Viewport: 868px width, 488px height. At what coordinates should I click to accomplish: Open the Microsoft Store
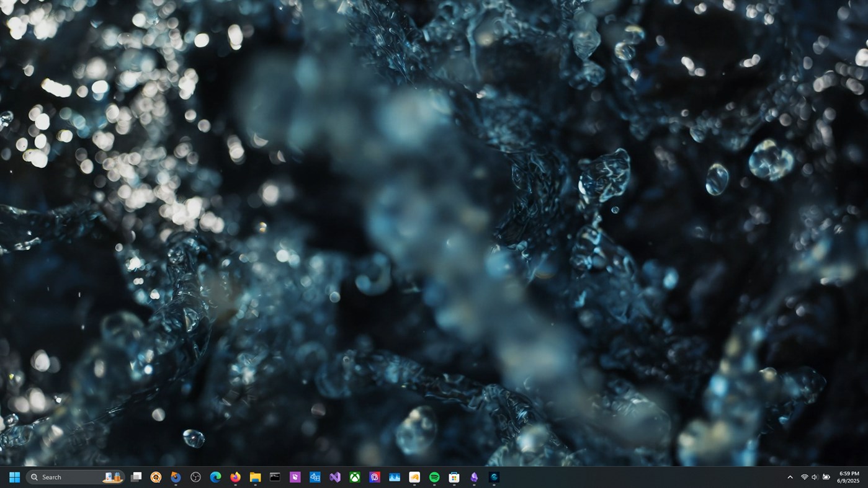tap(453, 477)
